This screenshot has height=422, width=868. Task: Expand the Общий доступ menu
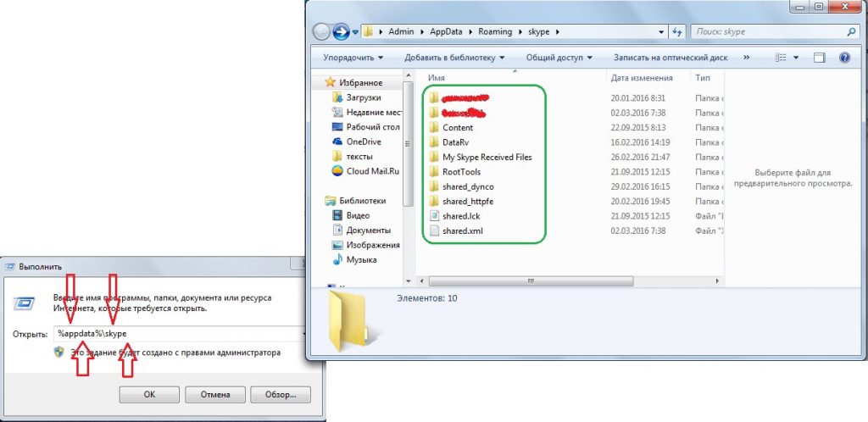coord(559,58)
